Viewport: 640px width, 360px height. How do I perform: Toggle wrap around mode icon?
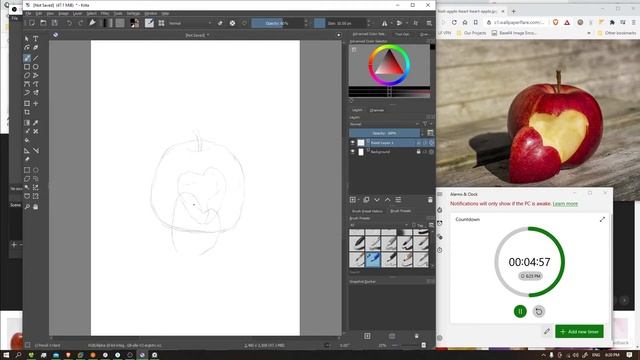click(416, 23)
